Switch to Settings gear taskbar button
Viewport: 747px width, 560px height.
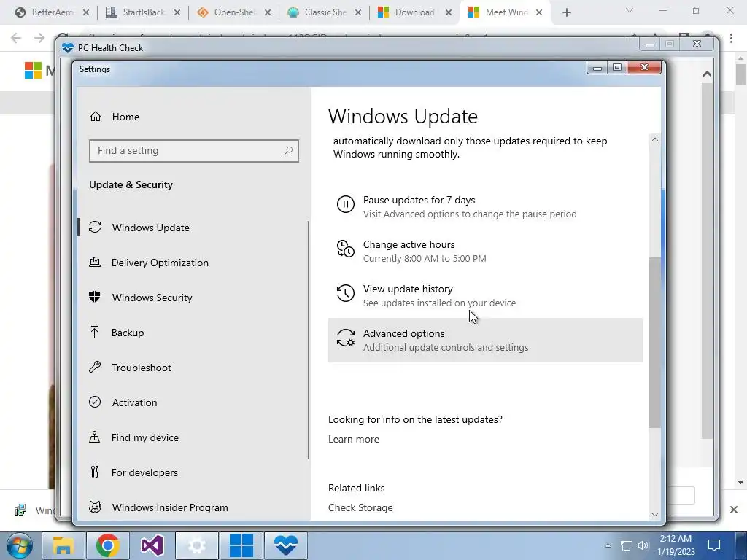click(x=197, y=545)
